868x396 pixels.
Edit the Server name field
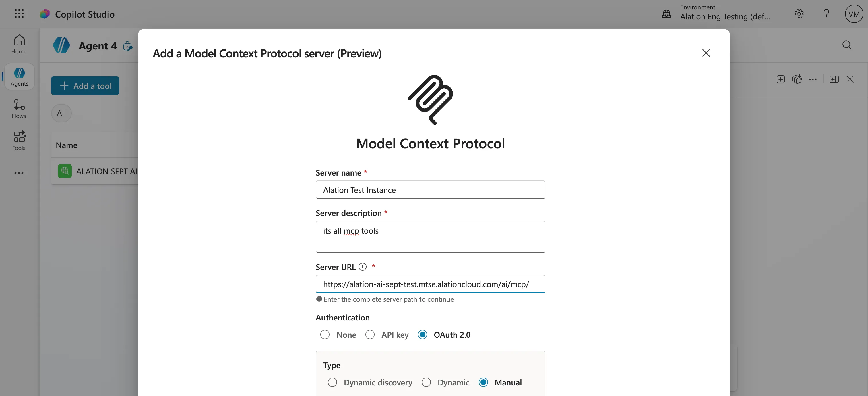pyautogui.click(x=430, y=190)
